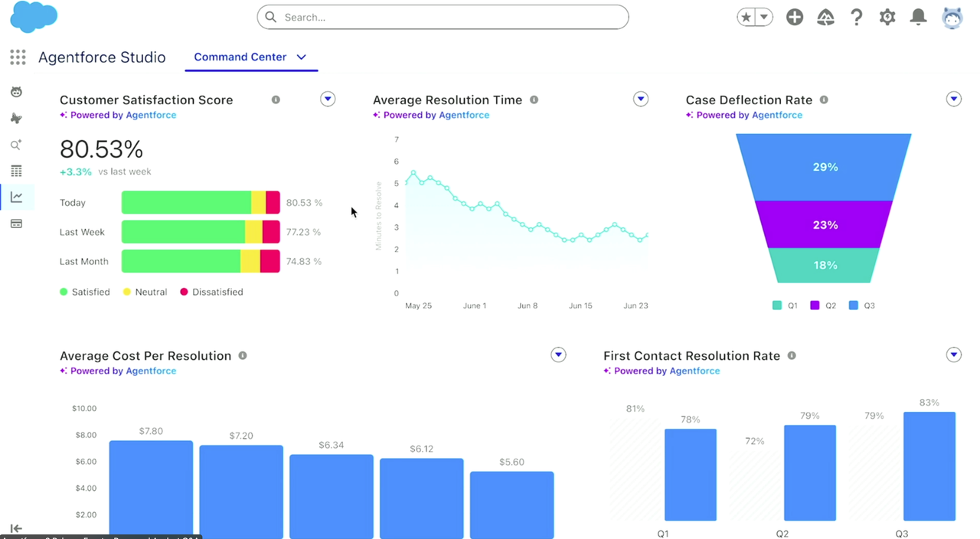Image resolution: width=980 pixels, height=539 pixels.
Task: Open the search-plus tool in the sidebar
Action: [x=16, y=144]
